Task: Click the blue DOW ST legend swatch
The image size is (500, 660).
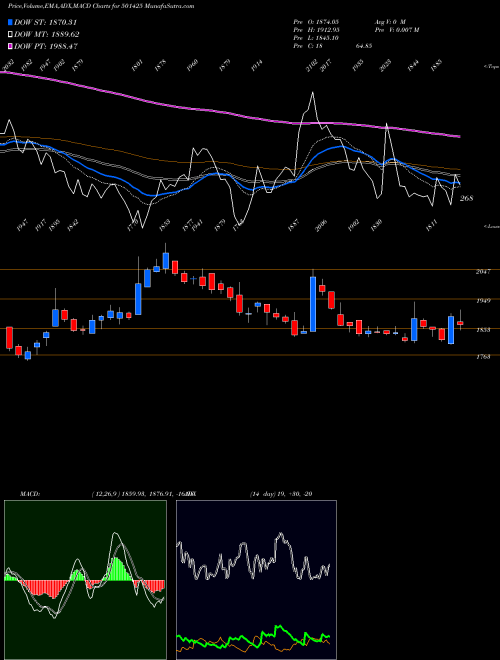Action: [x=10, y=22]
